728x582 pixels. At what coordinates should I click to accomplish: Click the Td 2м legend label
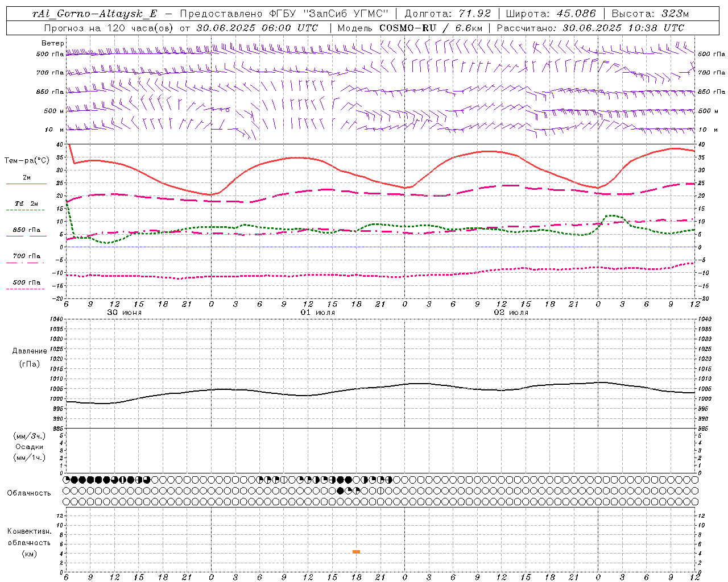click(26, 203)
